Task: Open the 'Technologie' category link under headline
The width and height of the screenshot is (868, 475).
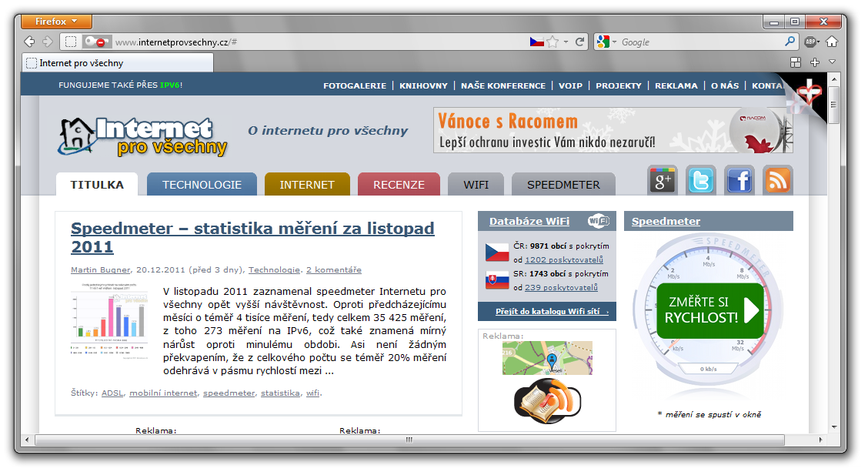Action: [x=274, y=270]
